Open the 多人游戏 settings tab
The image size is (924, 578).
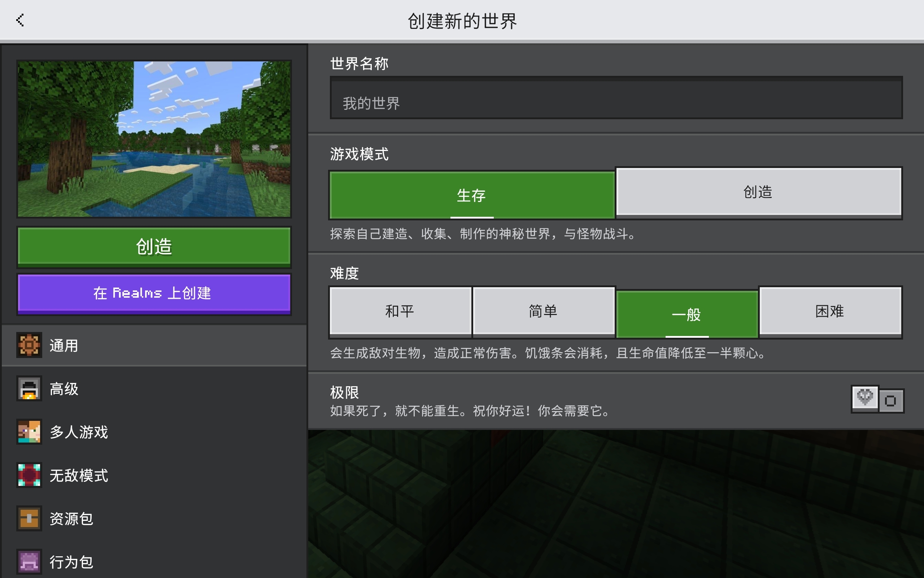tap(154, 432)
